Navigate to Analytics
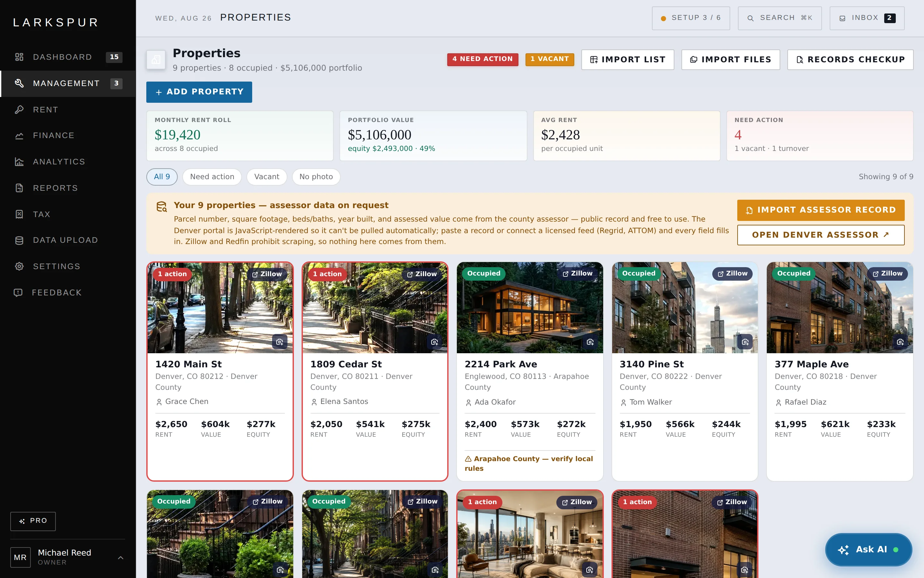The image size is (924, 578). pyautogui.click(x=68, y=162)
